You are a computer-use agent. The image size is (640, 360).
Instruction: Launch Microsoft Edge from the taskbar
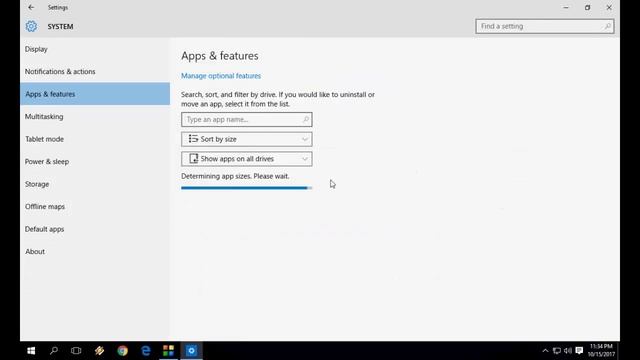click(145, 351)
